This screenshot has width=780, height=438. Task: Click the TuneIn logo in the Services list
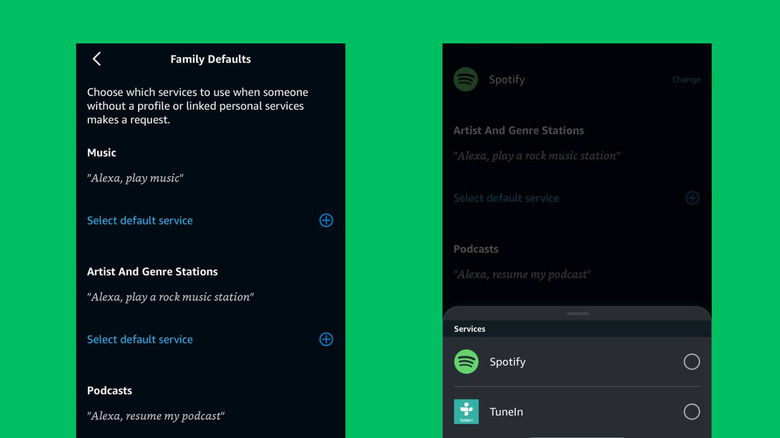tap(466, 411)
